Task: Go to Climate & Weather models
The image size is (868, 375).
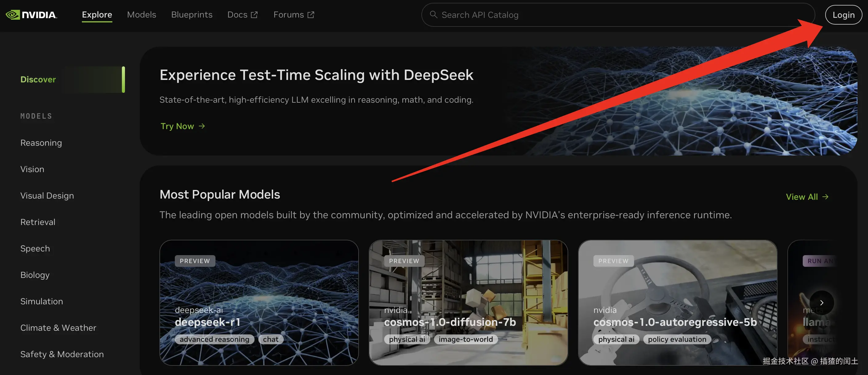Action: coord(58,328)
